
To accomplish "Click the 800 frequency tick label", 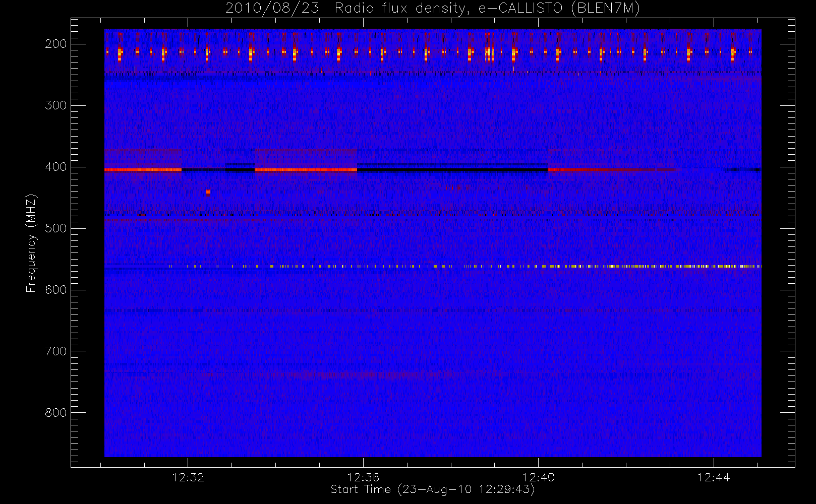I will pyautogui.click(x=56, y=413).
